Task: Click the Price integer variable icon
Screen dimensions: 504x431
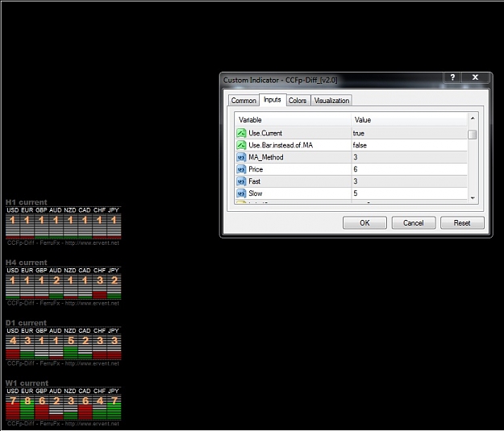Action: (241, 169)
